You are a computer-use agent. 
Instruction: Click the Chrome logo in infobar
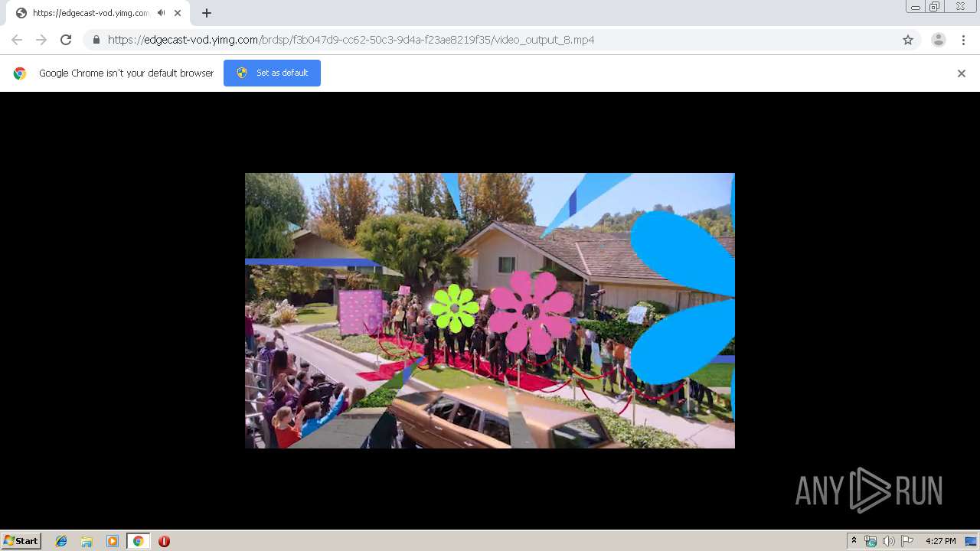(x=20, y=73)
